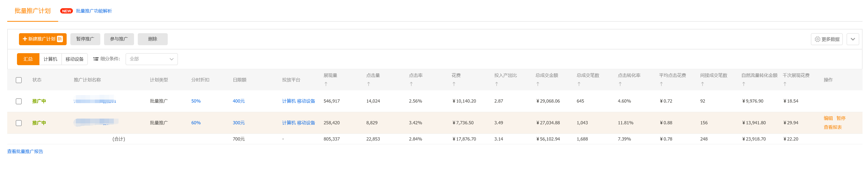This screenshot has width=868, height=171.
Task: Sort by 点击量 using its arrow
Action: tap(368, 84)
